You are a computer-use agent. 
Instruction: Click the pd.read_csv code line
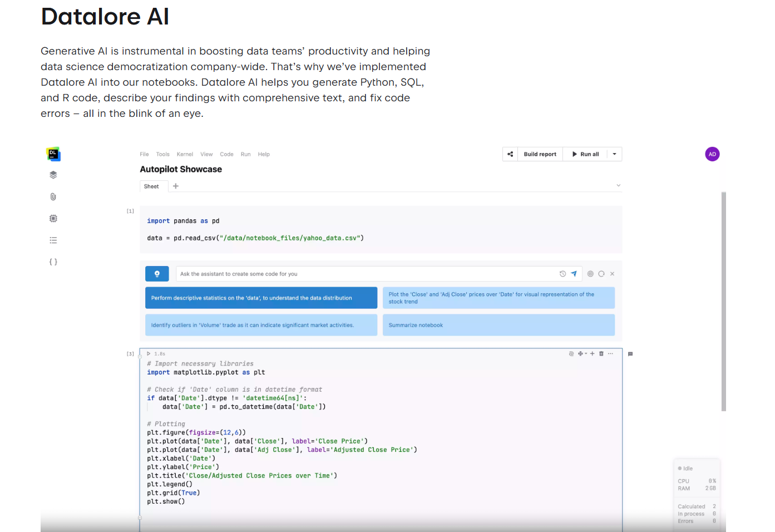255,238
